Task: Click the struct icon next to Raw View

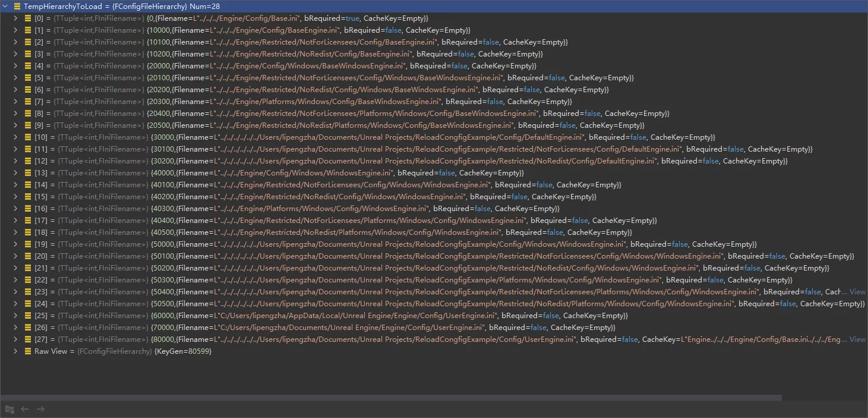Action: [x=28, y=351]
